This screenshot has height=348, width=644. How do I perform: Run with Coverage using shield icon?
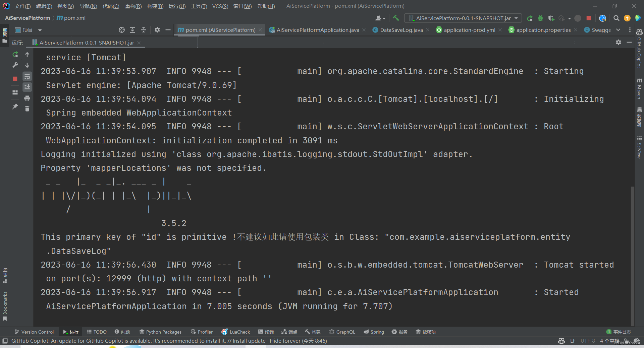(x=551, y=18)
